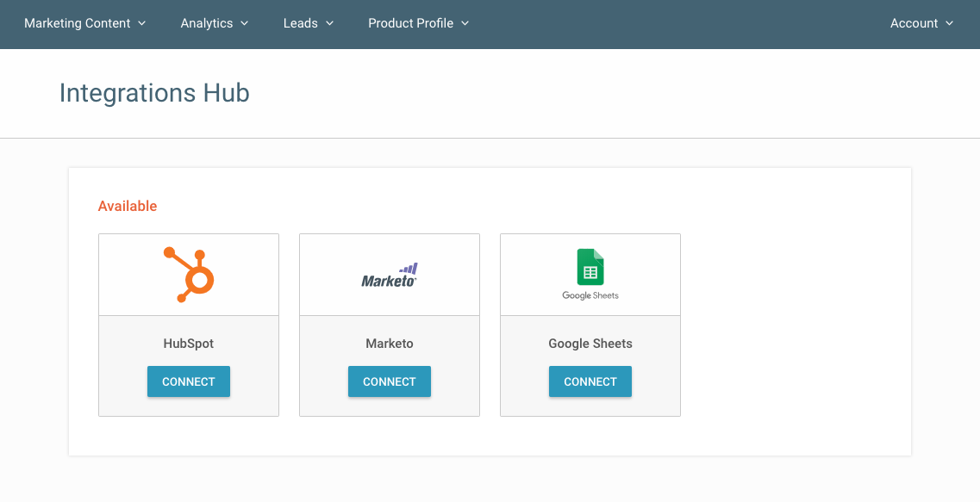
Task: Open the Analytics menu
Action: pos(215,23)
